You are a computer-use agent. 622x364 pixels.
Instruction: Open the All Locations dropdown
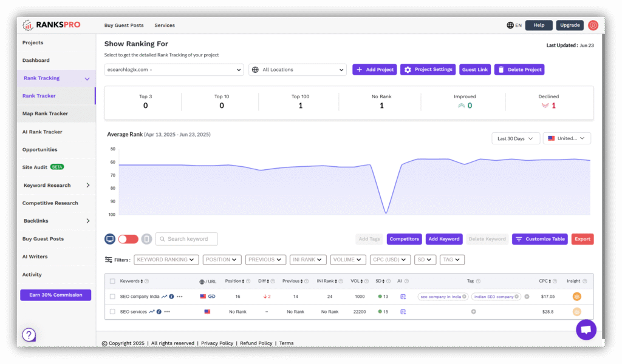(298, 70)
